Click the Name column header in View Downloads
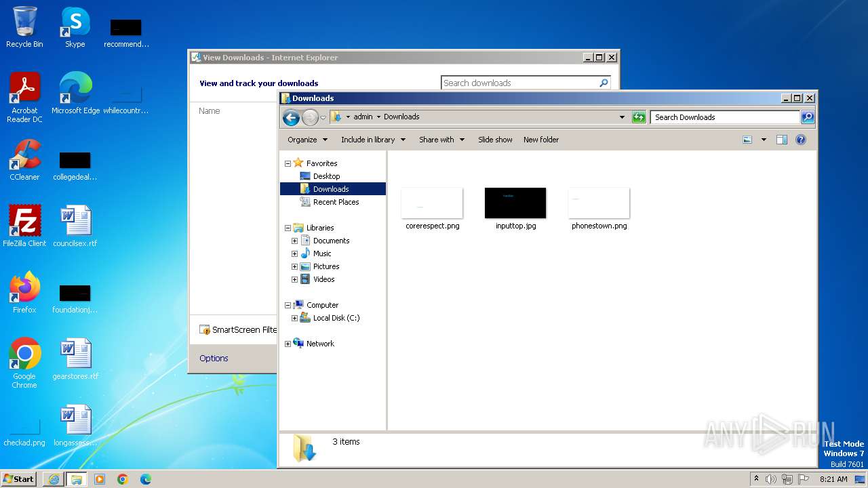 click(210, 110)
